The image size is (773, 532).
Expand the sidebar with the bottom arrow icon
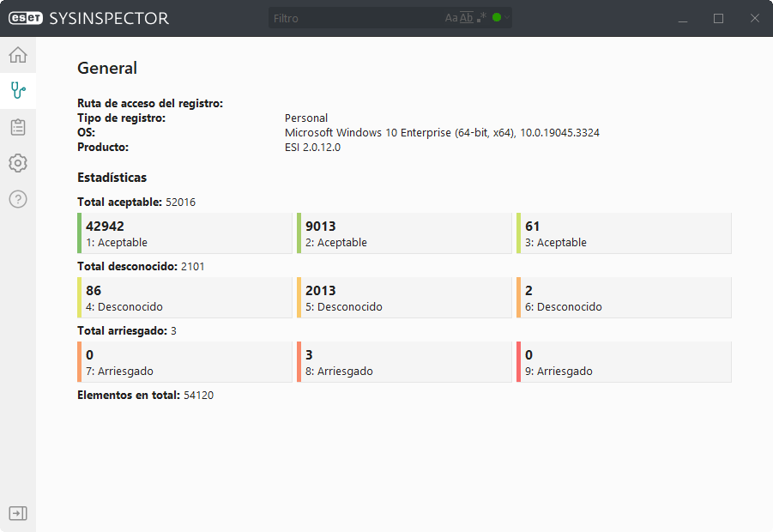click(18, 513)
